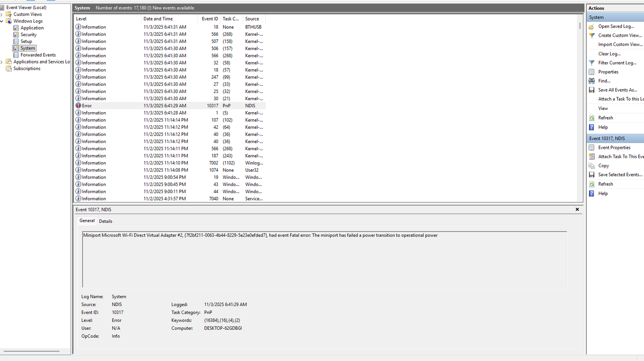Click the Copy icon in Actions pane
Viewport: 644px width, 361px height.
(x=592, y=166)
